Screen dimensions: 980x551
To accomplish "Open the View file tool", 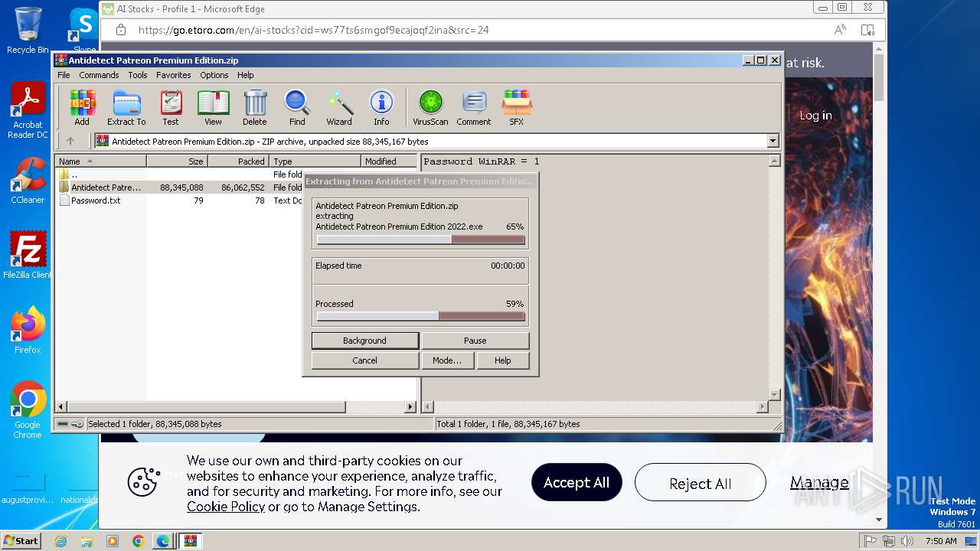I will [x=213, y=108].
